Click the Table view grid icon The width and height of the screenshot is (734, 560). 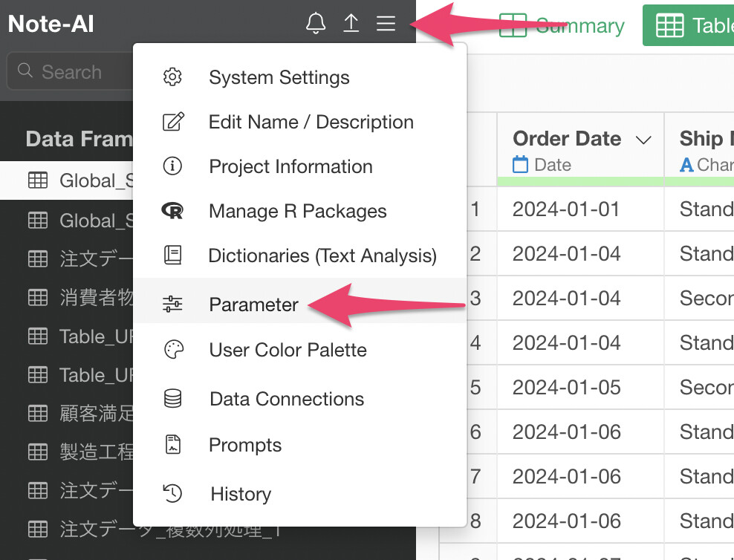click(669, 25)
